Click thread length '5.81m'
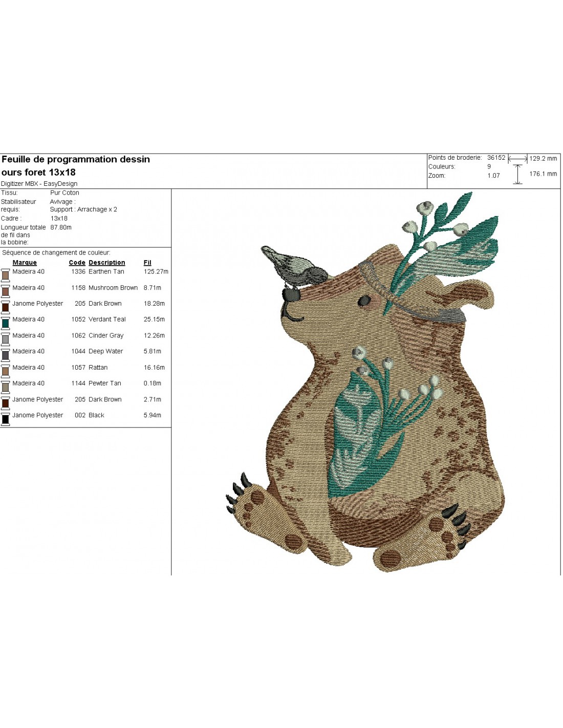The width and height of the screenshot is (563, 728). (x=153, y=351)
